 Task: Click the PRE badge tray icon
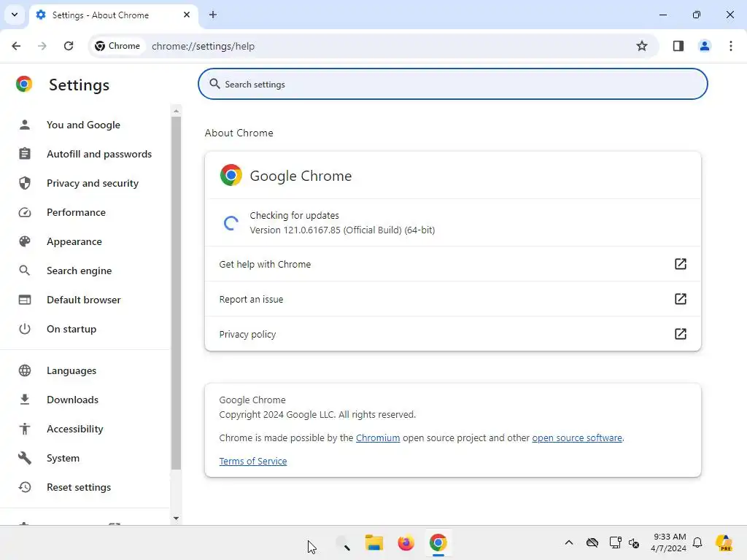(724, 542)
